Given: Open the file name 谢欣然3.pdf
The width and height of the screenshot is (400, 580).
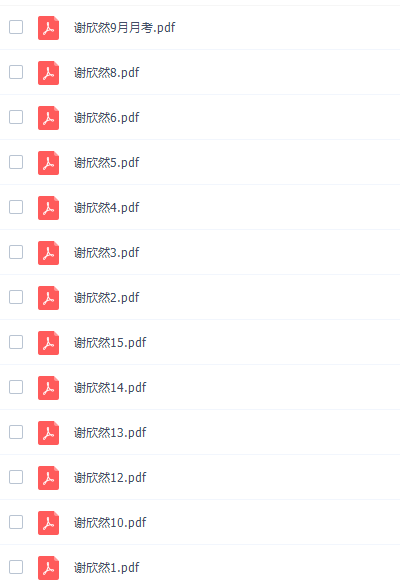Looking at the screenshot, I should 107,253.
